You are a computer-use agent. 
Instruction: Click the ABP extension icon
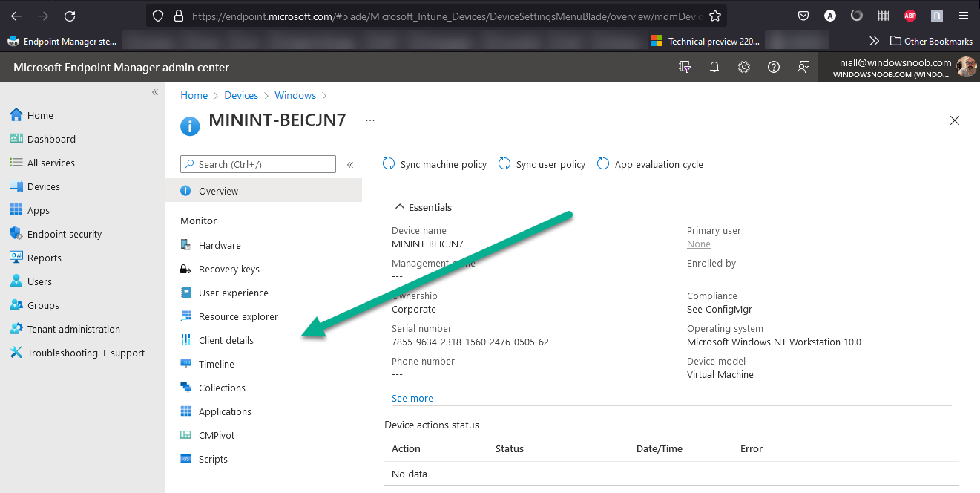(910, 16)
